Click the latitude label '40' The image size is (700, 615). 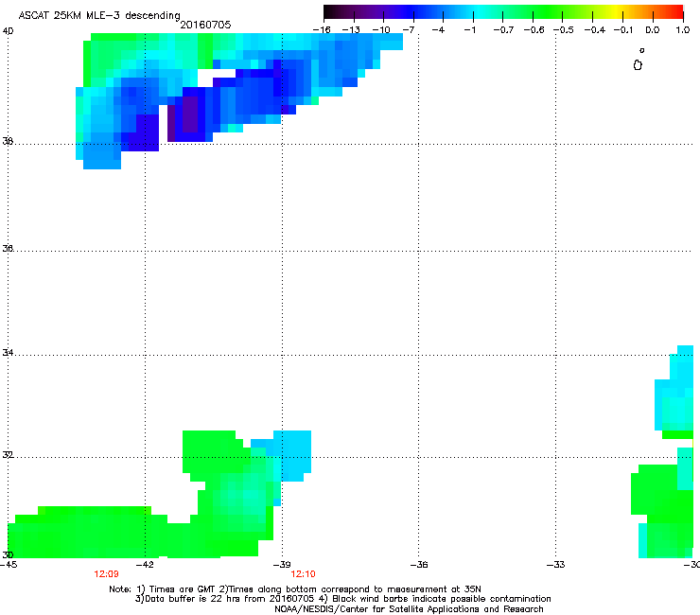(x=8, y=31)
